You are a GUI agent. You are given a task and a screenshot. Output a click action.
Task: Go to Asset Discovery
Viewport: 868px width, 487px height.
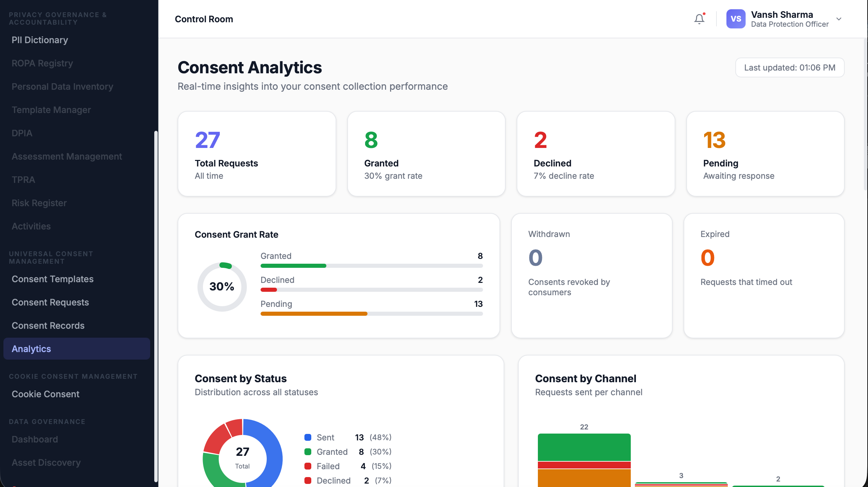coord(46,463)
